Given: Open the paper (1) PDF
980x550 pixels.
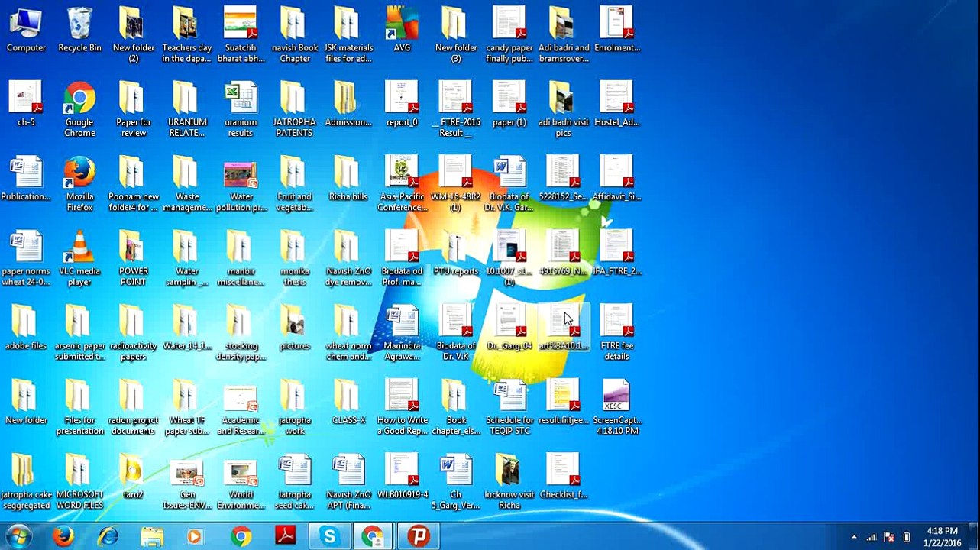Looking at the screenshot, I should click(509, 105).
